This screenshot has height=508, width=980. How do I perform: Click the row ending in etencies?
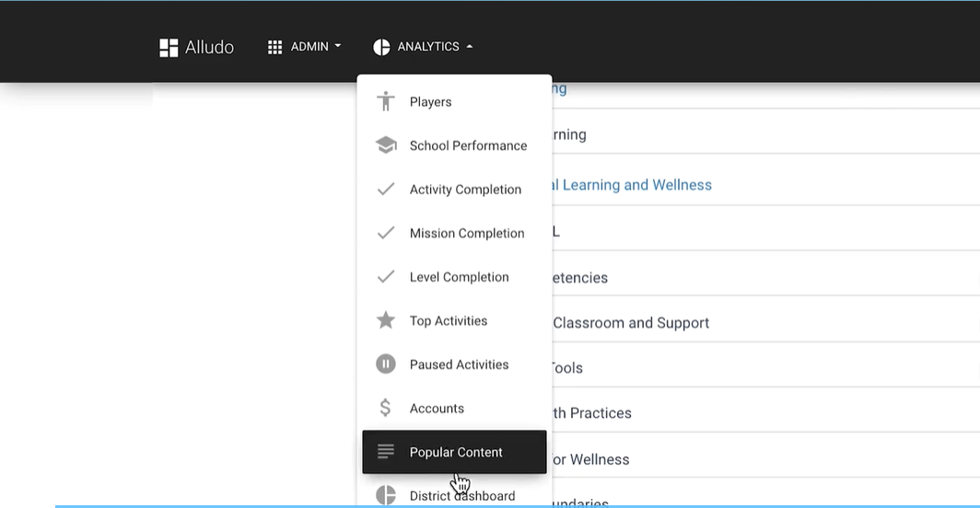click(766, 273)
